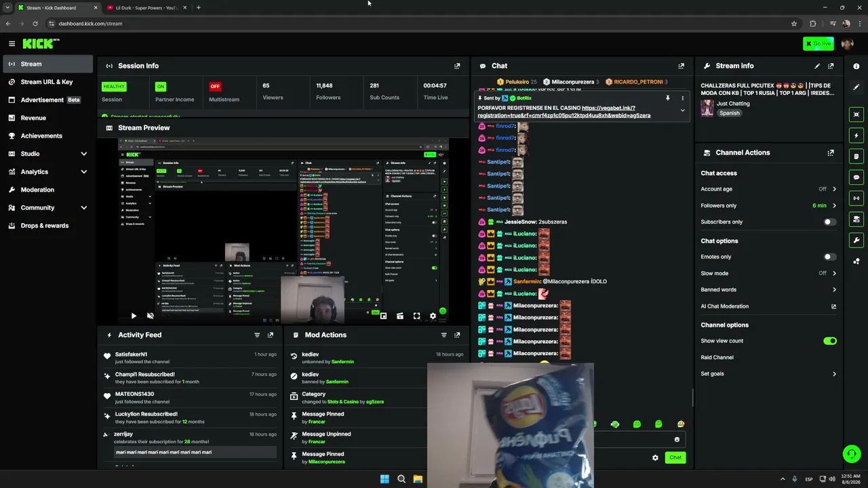Open the Revenue page
The height and width of the screenshot is (488, 868).
pos(47,118)
